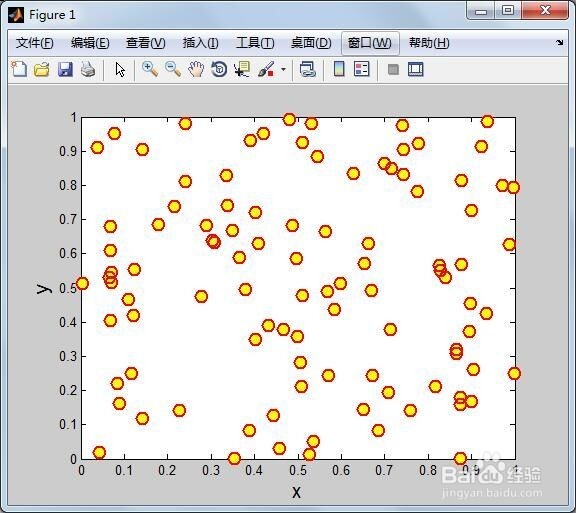Select the Brush data tool
The image size is (576, 513).
click(266, 69)
